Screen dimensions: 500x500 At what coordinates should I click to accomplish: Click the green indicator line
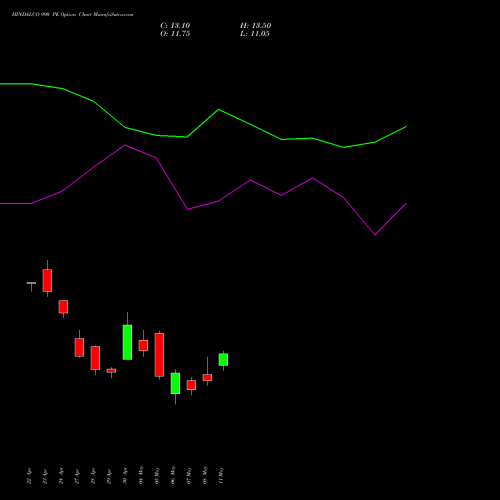pos(219,110)
